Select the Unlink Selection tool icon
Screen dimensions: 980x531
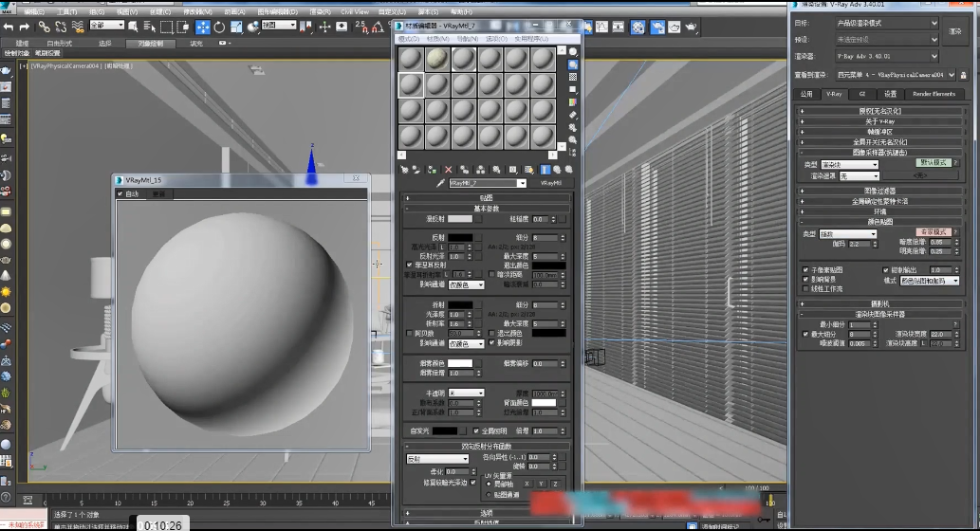(x=61, y=27)
